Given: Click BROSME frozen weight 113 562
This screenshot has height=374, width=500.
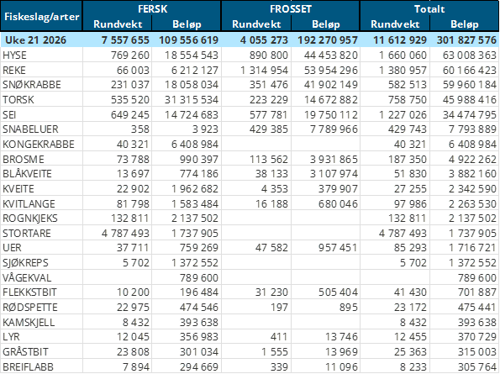Looking at the screenshot, I should click(269, 159).
